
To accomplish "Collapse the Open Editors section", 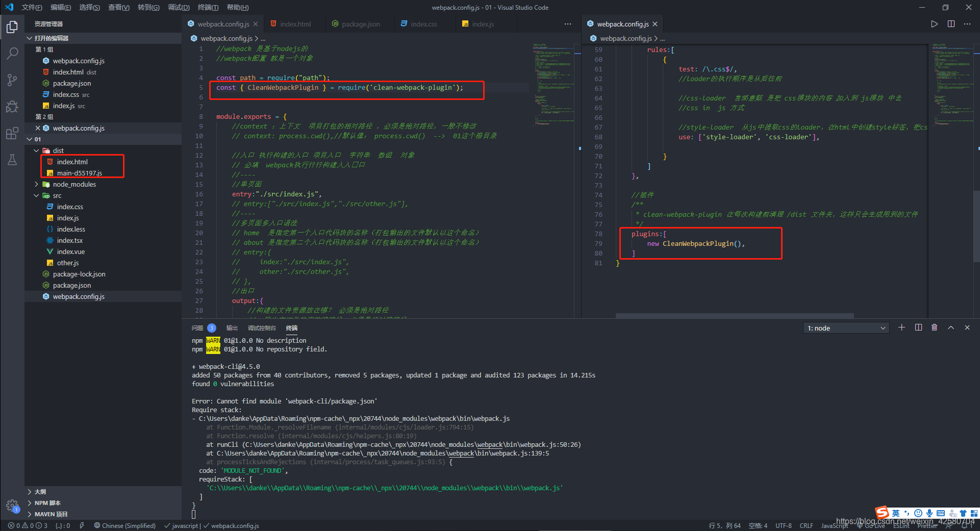I will tap(103, 38).
